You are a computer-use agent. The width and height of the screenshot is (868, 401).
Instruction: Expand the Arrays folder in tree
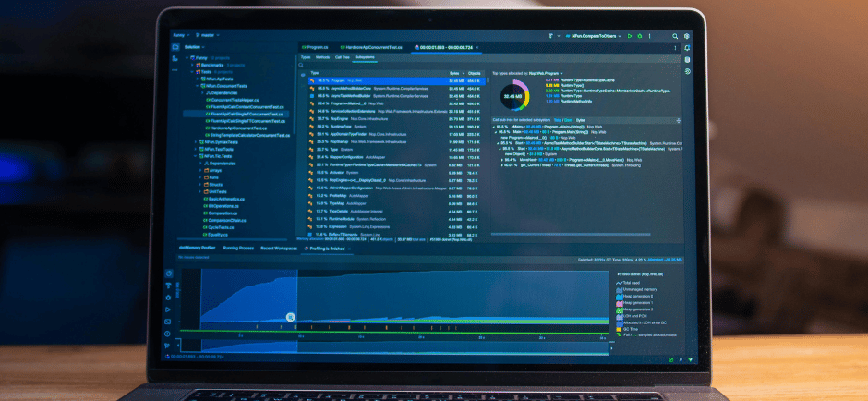tap(199, 171)
